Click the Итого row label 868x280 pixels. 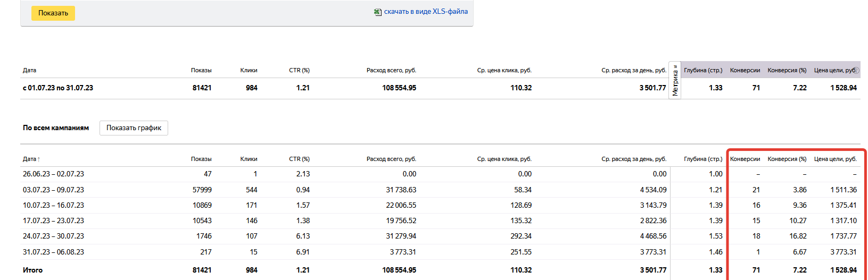tap(32, 270)
